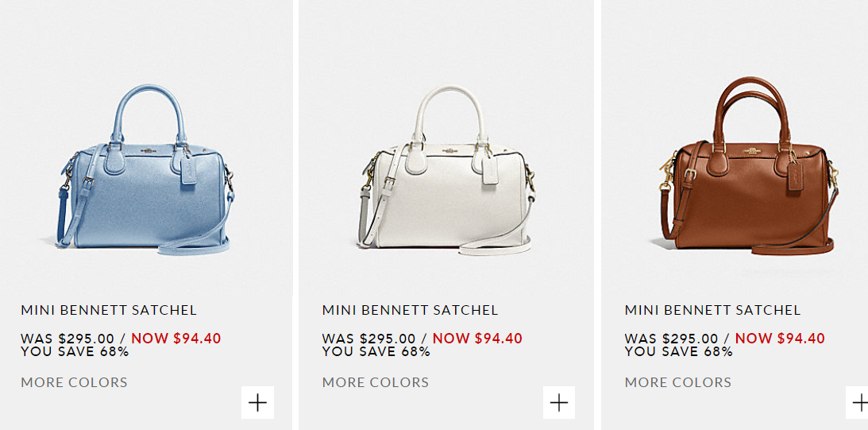Open quick view plus on white satchel card

pos(559,402)
